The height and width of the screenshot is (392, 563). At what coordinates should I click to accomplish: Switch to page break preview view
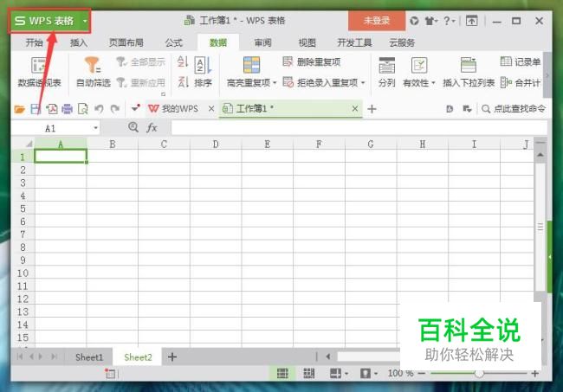[x=309, y=373]
